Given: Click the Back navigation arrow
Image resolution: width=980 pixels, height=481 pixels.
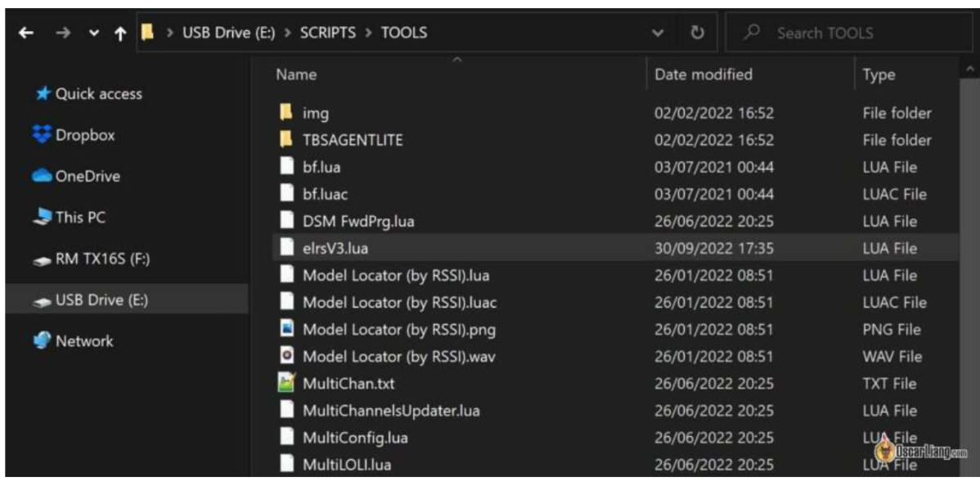Looking at the screenshot, I should point(25,33).
